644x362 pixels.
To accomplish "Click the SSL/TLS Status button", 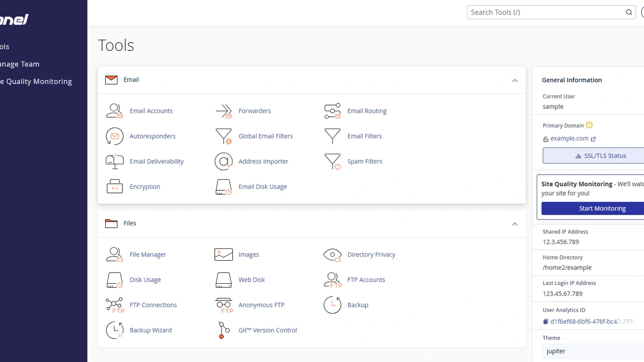I will click(x=594, y=156).
